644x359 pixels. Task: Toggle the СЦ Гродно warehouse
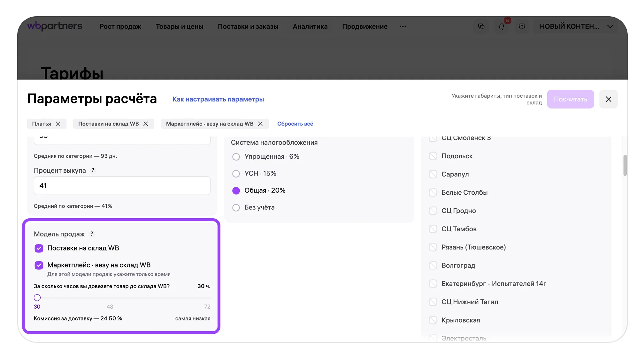(x=433, y=211)
